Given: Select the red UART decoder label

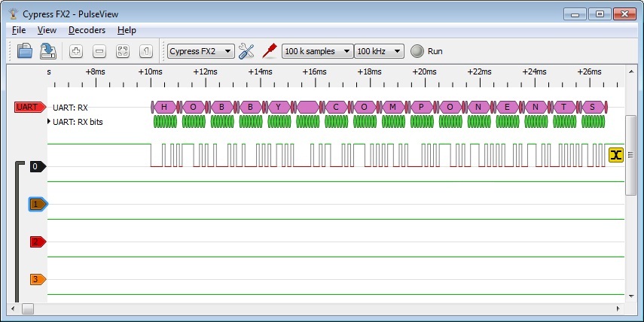Looking at the screenshot, I should point(30,107).
